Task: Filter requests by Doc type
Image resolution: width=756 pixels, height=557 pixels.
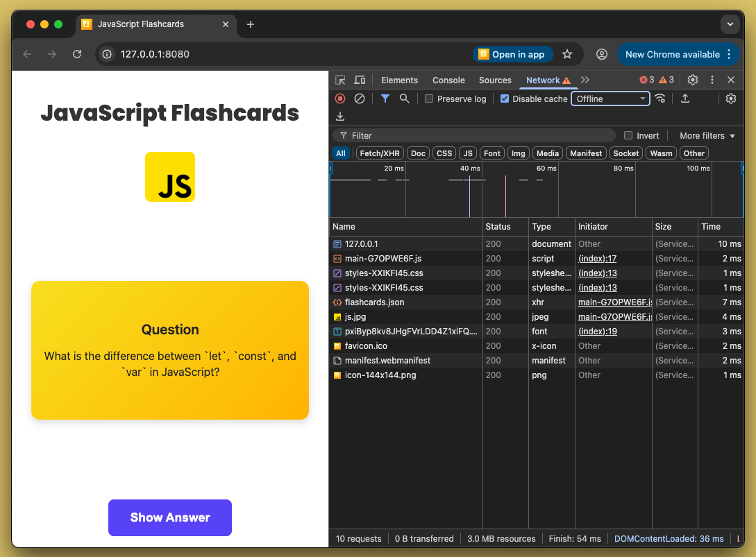Action: click(x=418, y=153)
